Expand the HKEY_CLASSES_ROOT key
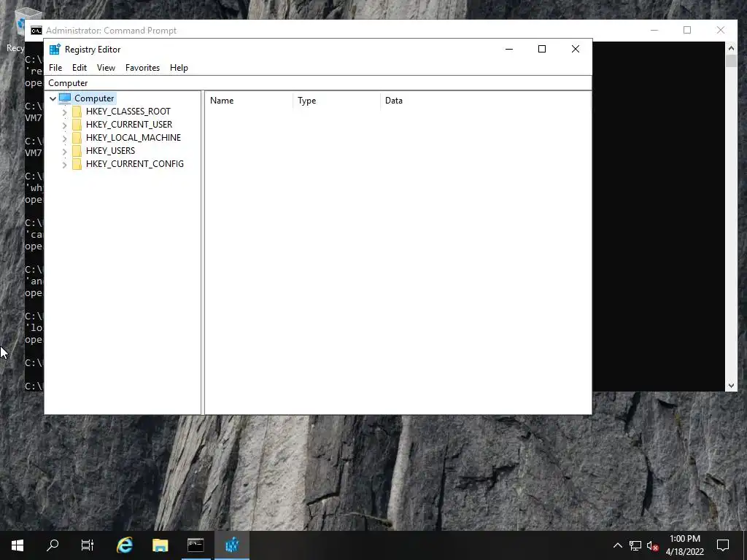The height and width of the screenshot is (560, 747). tap(64, 112)
